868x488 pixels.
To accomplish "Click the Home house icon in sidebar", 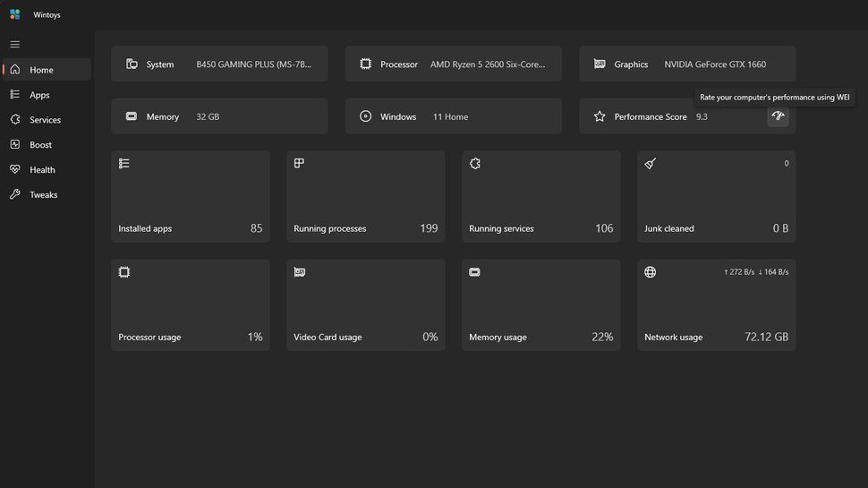I will click(15, 69).
